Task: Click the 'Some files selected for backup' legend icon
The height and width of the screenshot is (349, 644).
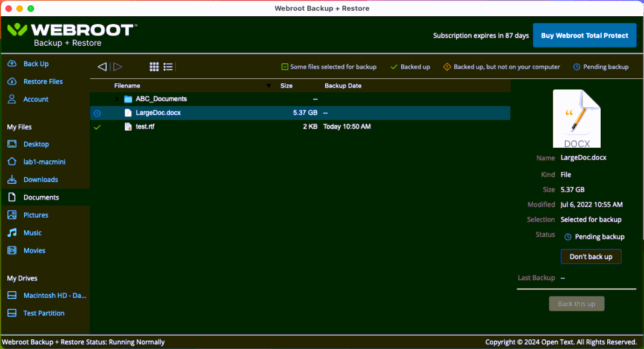Action: (x=284, y=66)
